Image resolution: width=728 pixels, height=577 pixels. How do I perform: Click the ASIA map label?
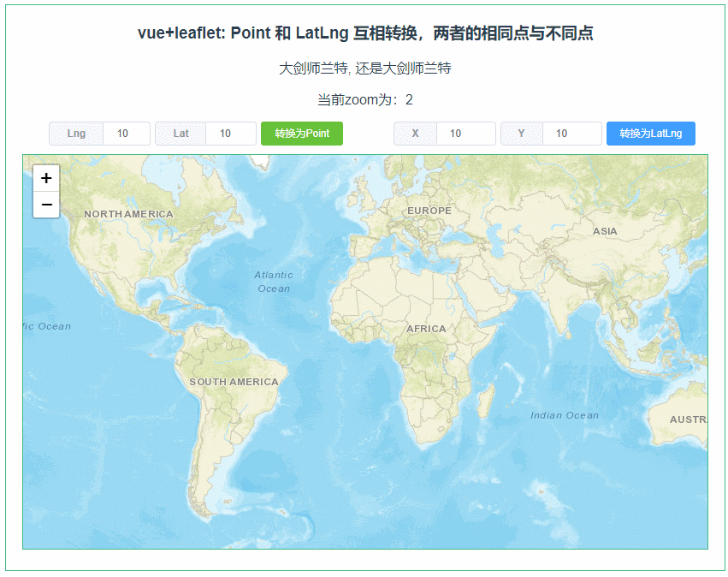point(605,231)
